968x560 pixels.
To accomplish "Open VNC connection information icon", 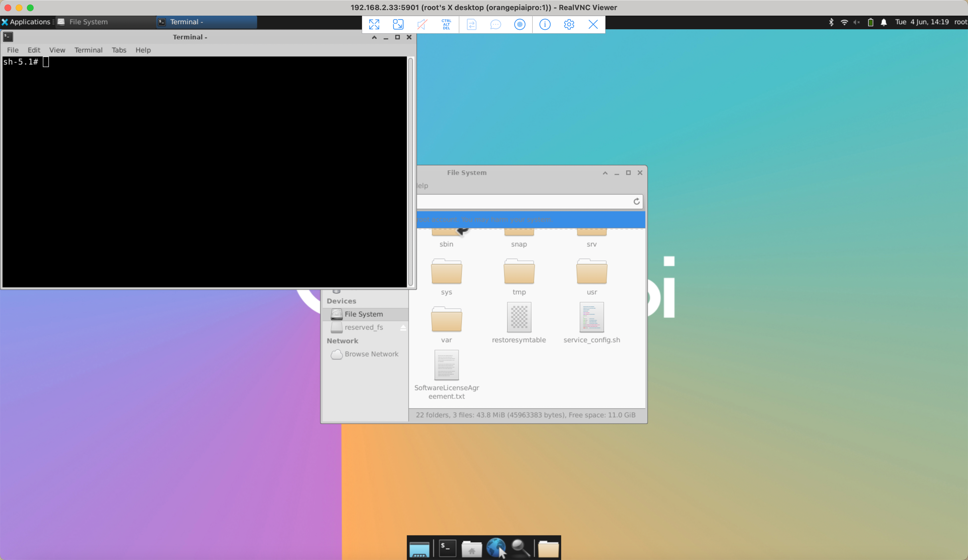I will pos(545,24).
